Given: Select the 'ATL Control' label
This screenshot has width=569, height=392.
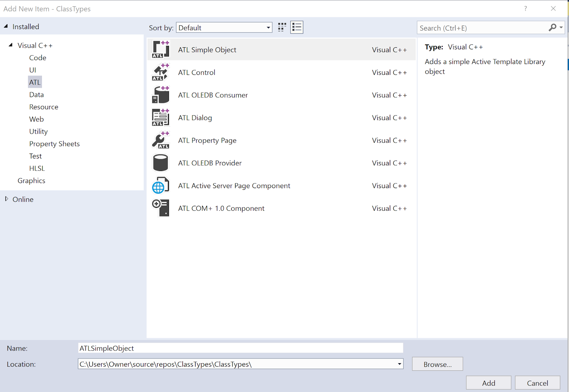Looking at the screenshot, I should [x=197, y=73].
